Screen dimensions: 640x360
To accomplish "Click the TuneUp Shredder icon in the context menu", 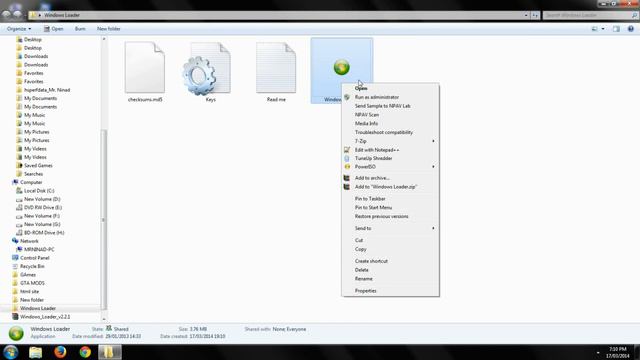I will [347, 158].
